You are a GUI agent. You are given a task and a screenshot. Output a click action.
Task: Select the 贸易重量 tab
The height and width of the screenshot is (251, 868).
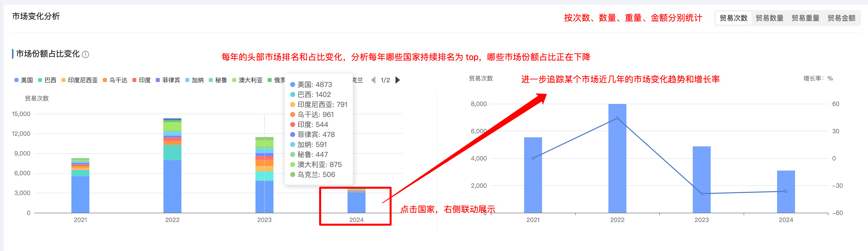pyautogui.click(x=805, y=18)
